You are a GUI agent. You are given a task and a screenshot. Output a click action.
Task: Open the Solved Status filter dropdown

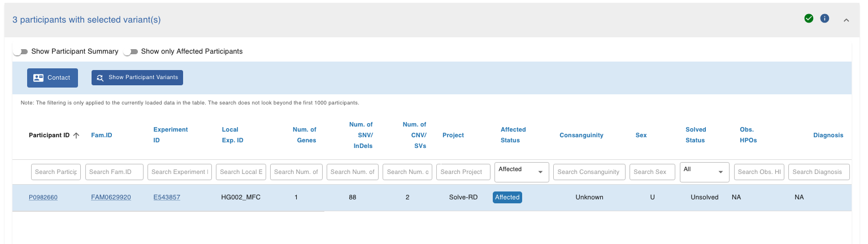point(704,172)
